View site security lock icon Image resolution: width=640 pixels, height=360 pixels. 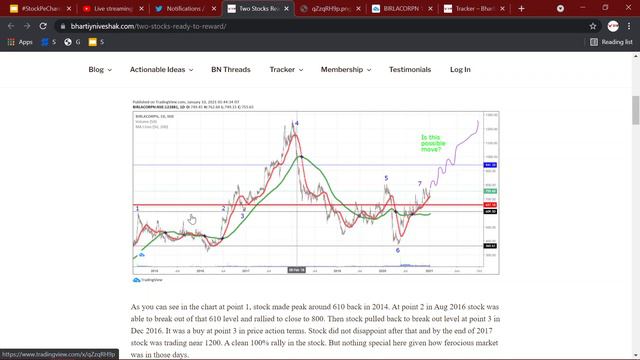coord(62,26)
